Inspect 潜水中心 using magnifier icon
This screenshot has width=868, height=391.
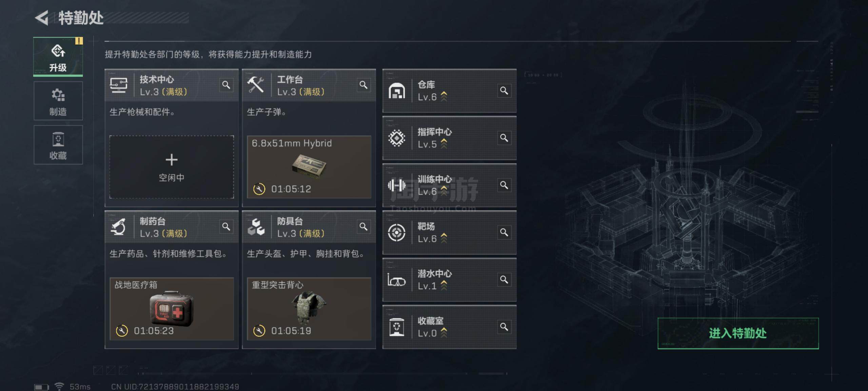pos(504,279)
